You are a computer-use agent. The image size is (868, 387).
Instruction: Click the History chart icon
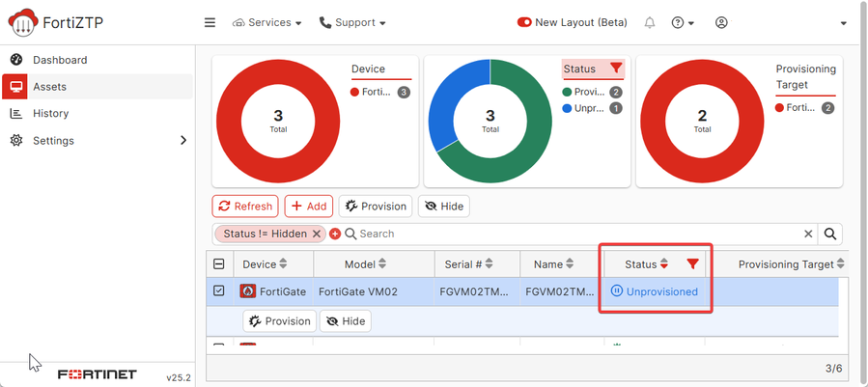pos(16,114)
